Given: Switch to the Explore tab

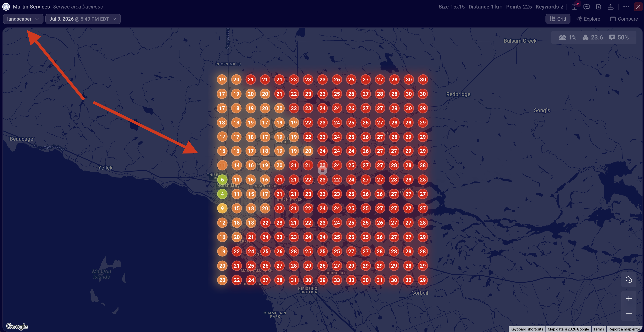Looking at the screenshot, I should 588,19.
